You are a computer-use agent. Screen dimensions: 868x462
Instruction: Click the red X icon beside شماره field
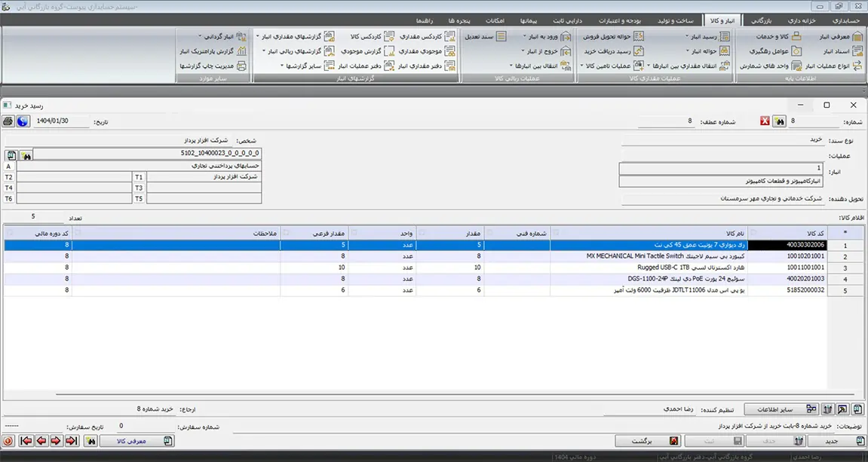[765, 121]
